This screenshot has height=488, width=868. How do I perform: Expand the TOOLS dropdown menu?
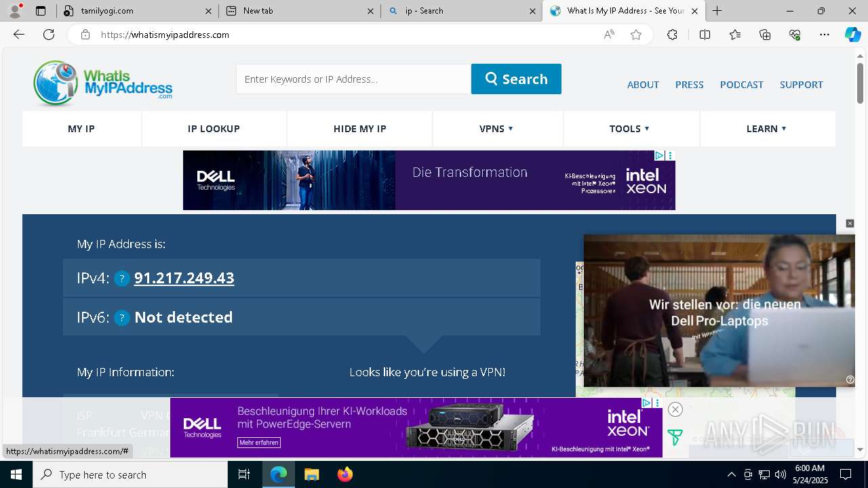[629, 129]
